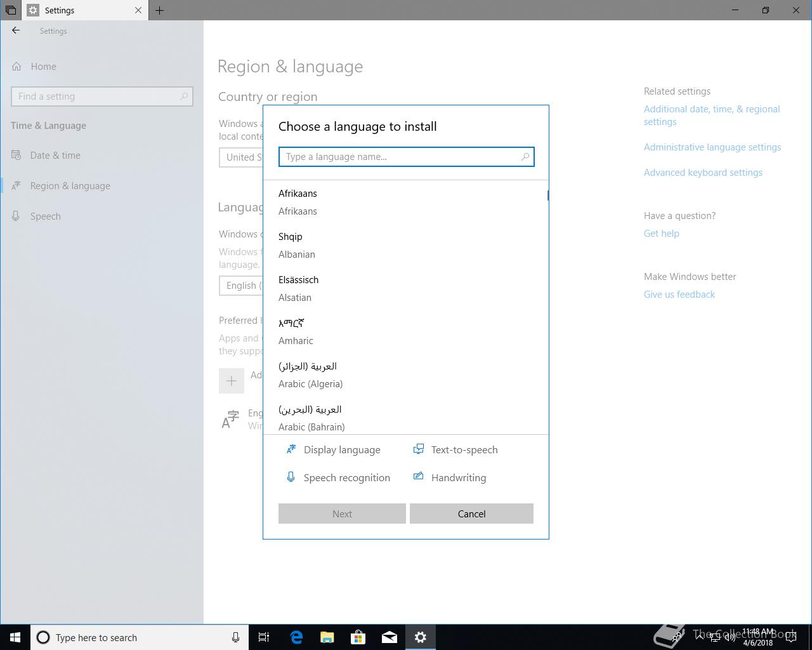Click the Type here to search box
This screenshot has width=812, height=650.
pos(140,637)
